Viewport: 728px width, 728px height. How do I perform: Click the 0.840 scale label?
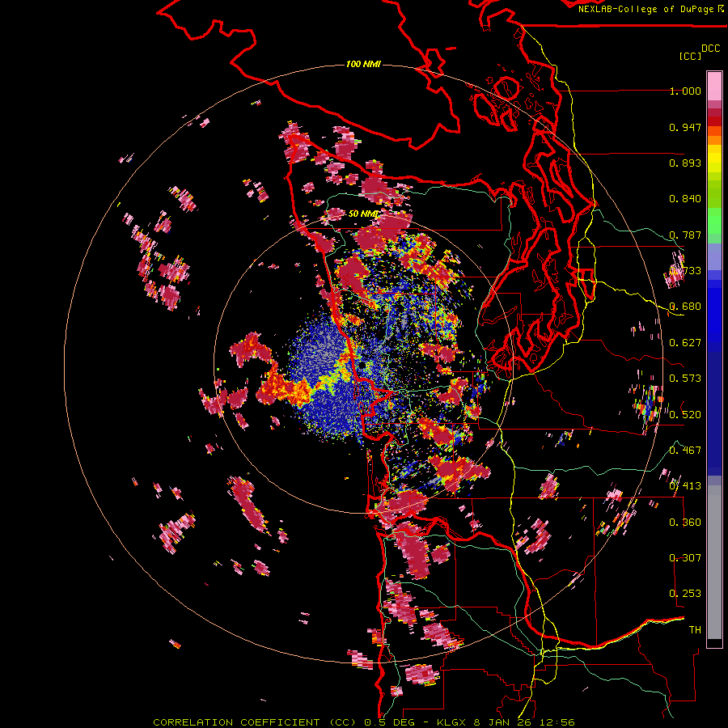[685, 199]
